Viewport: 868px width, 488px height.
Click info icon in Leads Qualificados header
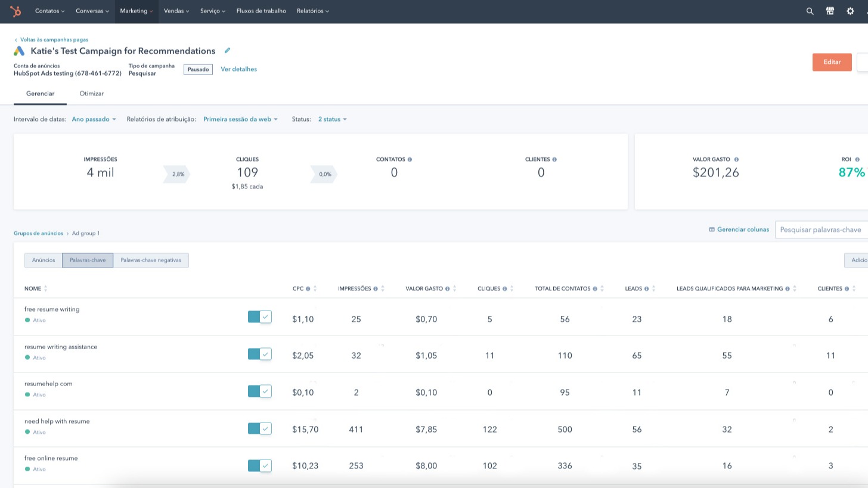(x=787, y=288)
